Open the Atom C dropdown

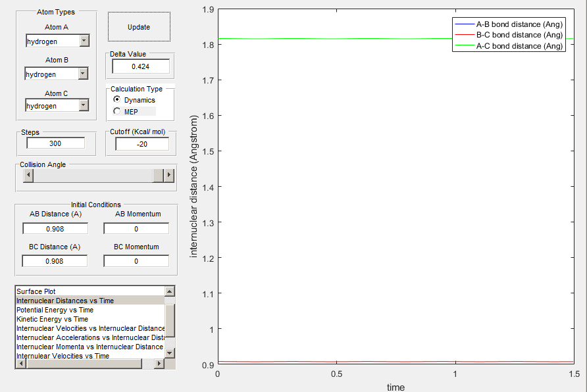[x=84, y=105]
